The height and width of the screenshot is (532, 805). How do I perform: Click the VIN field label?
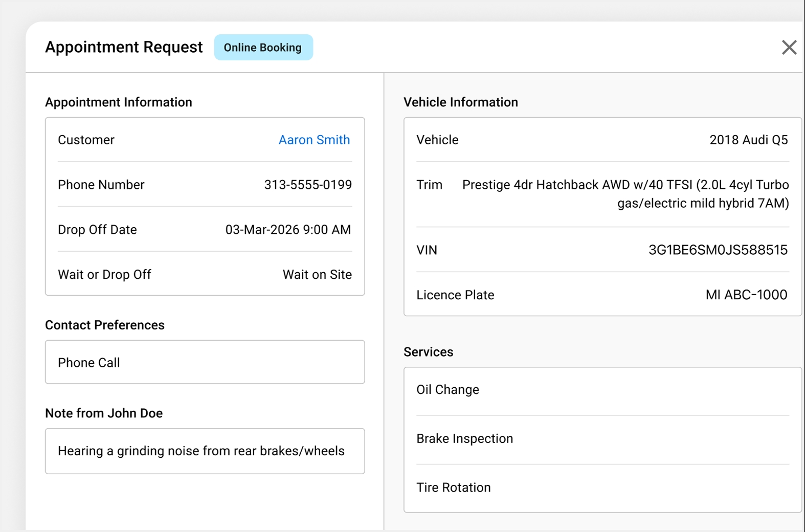coord(427,250)
